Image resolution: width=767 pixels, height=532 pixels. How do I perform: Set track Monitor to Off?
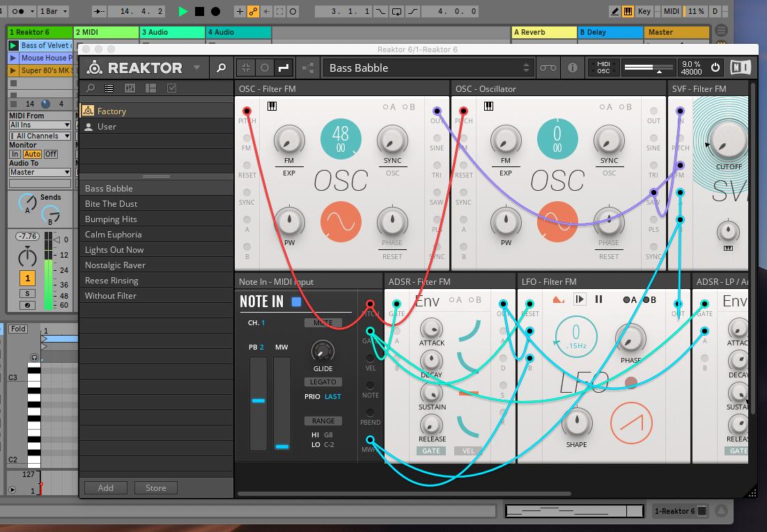pos(51,154)
